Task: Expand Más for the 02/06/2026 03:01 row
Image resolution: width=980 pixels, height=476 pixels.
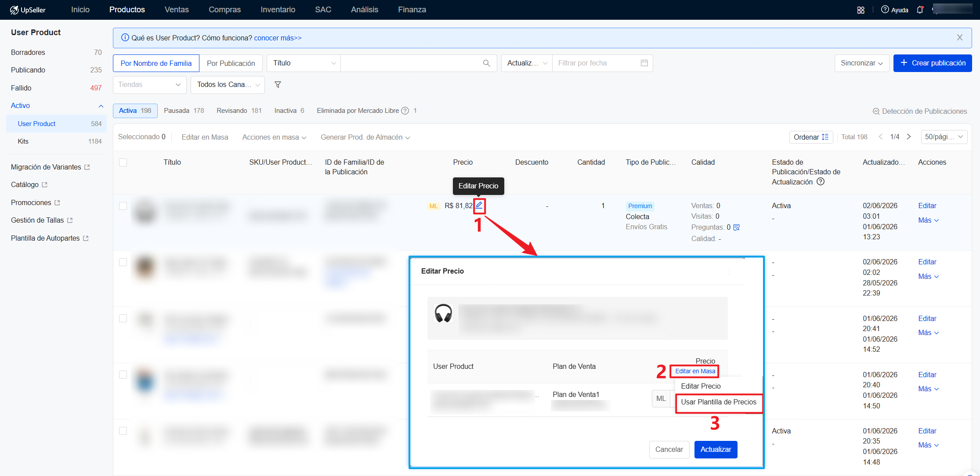Action: click(x=928, y=220)
